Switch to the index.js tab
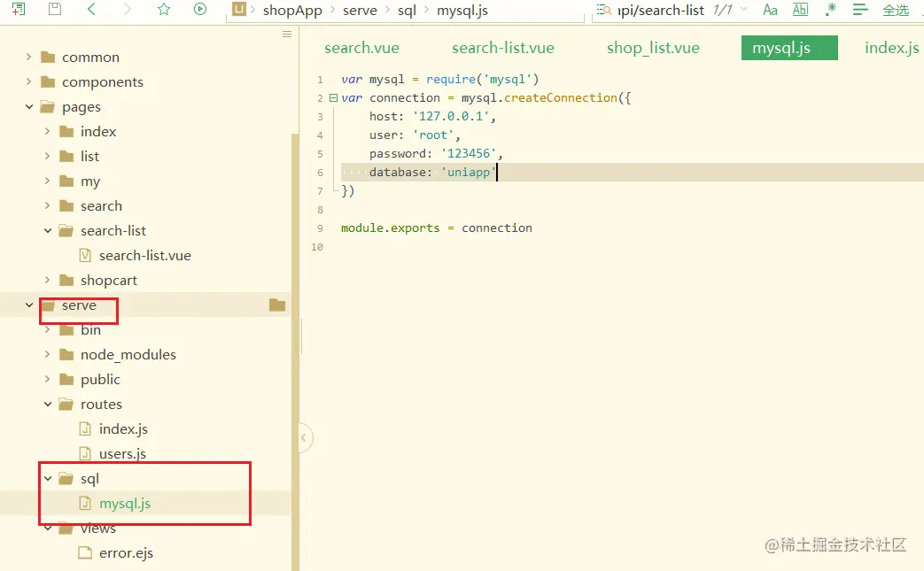This screenshot has height=571, width=924. [x=891, y=48]
